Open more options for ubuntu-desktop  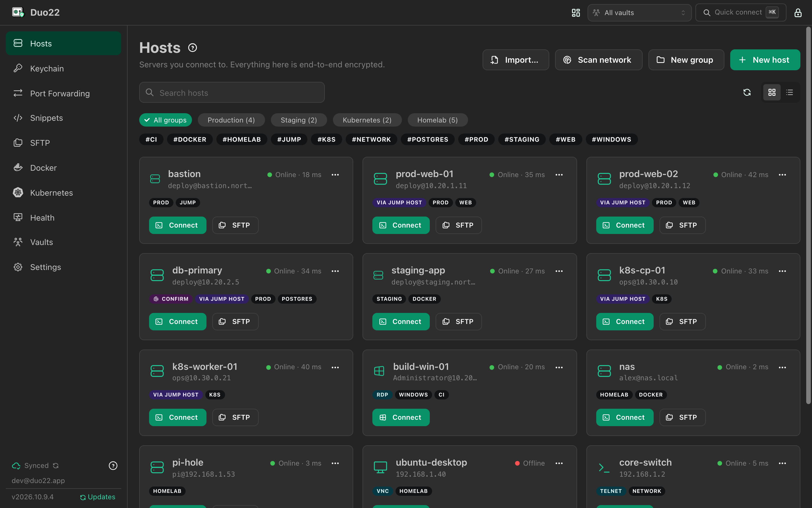pyautogui.click(x=559, y=463)
